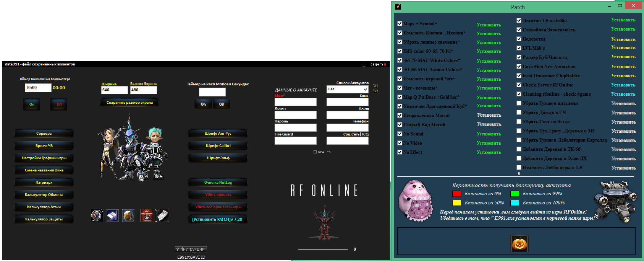Toggle the No Sound checkbox
644x261 pixels.
pyautogui.click(x=400, y=134)
